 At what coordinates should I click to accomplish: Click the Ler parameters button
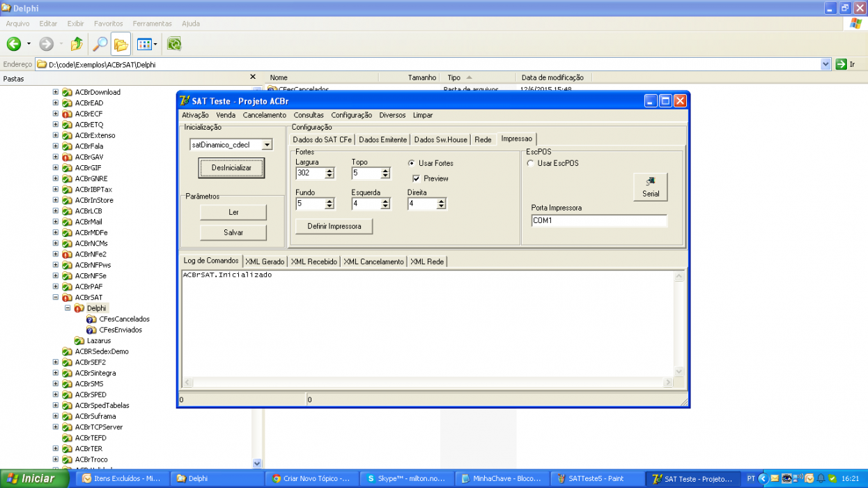[233, 212]
